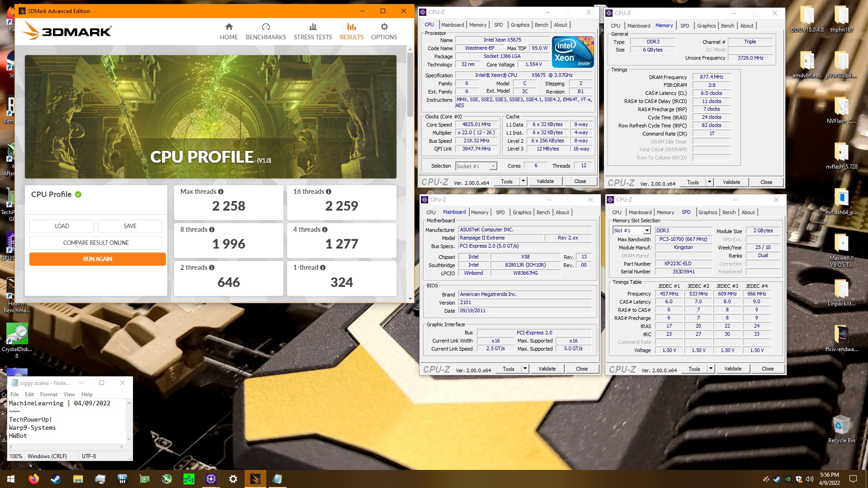Viewport: 868px width, 488px height.
Task: Open Steam from the taskbar
Action: click(x=56, y=479)
